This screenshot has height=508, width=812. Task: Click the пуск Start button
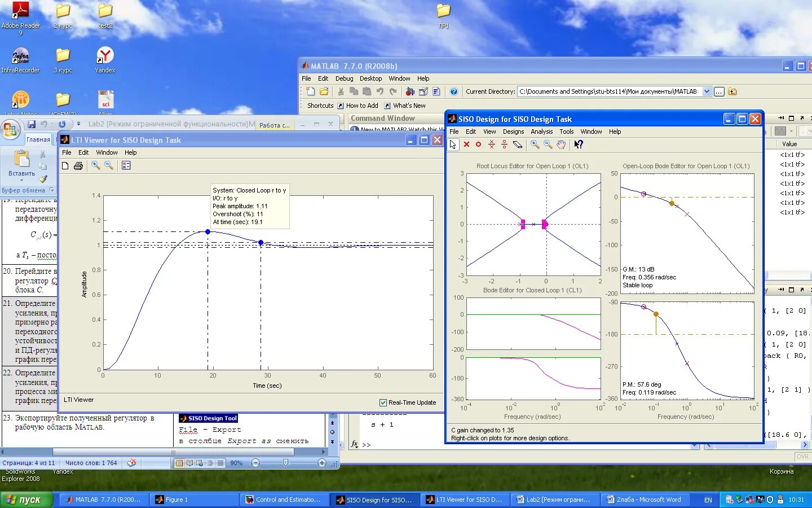(x=27, y=500)
